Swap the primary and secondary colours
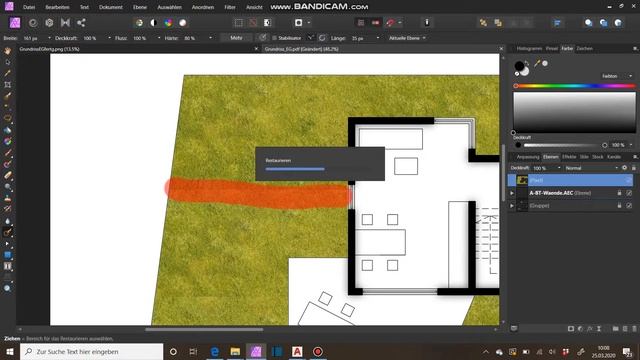Image resolution: width=640 pixels, height=360 pixels. [527, 62]
